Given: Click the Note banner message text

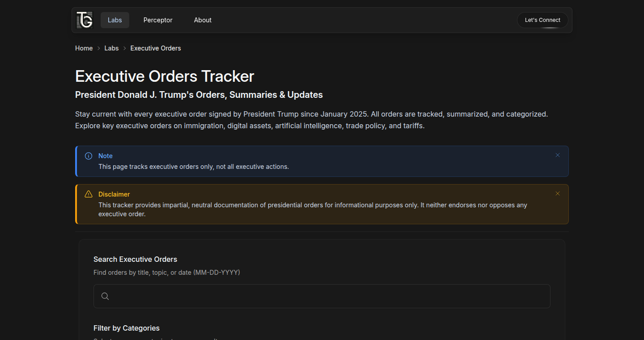Looking at the screenshot, I should tap(194, 167).
